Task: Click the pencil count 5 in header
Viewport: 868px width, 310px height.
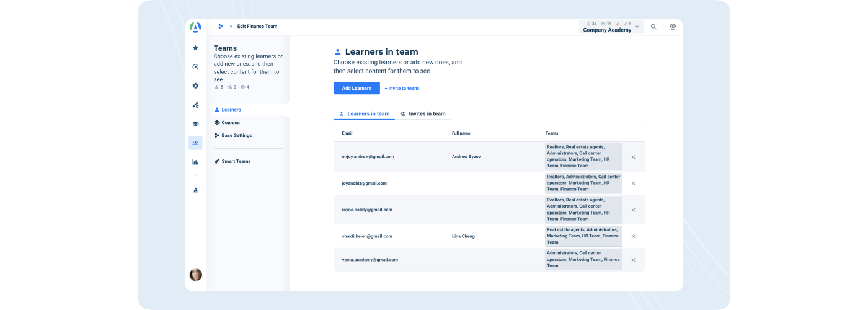Action: point(628,24)
